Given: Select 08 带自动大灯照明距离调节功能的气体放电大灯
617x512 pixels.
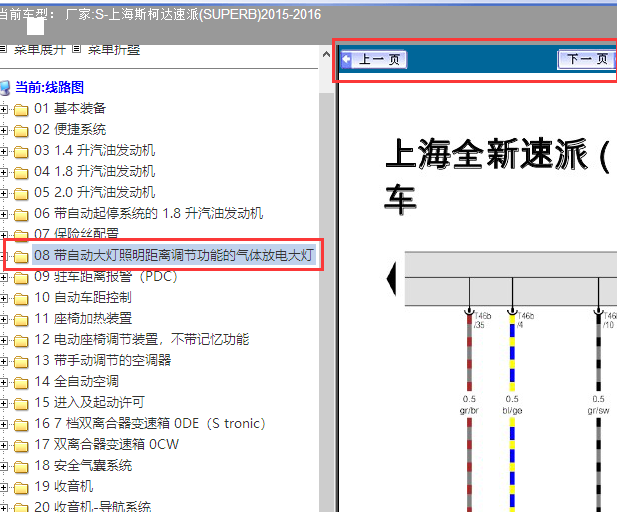Looking at the screenshot, I should point(174,255).
